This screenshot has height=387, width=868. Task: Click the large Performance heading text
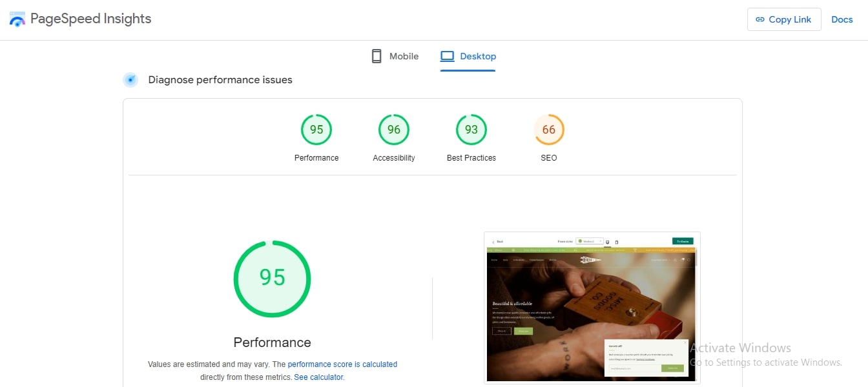pos(272,342)
